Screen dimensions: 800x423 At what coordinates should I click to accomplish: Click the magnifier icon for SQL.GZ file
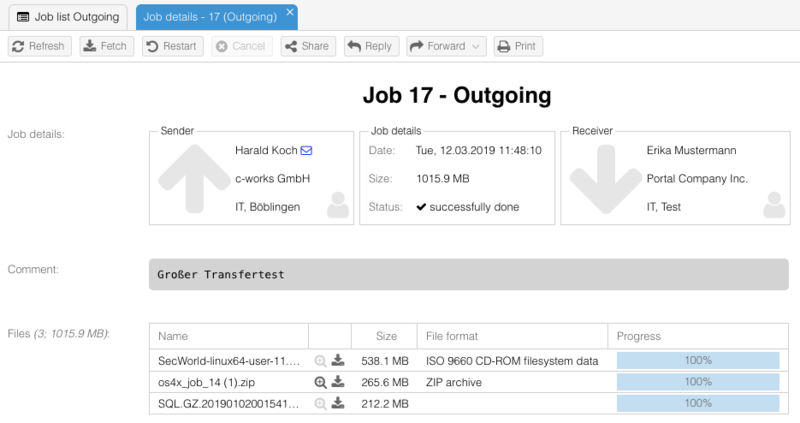point(320,403)
